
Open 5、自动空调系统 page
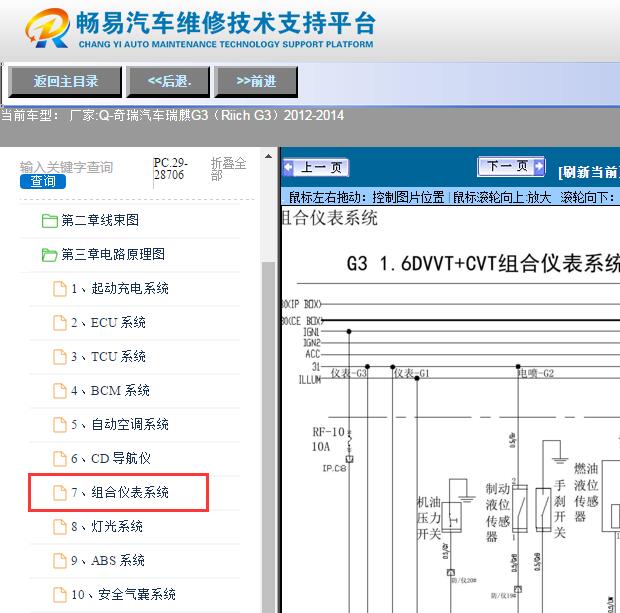click(120, 425)
